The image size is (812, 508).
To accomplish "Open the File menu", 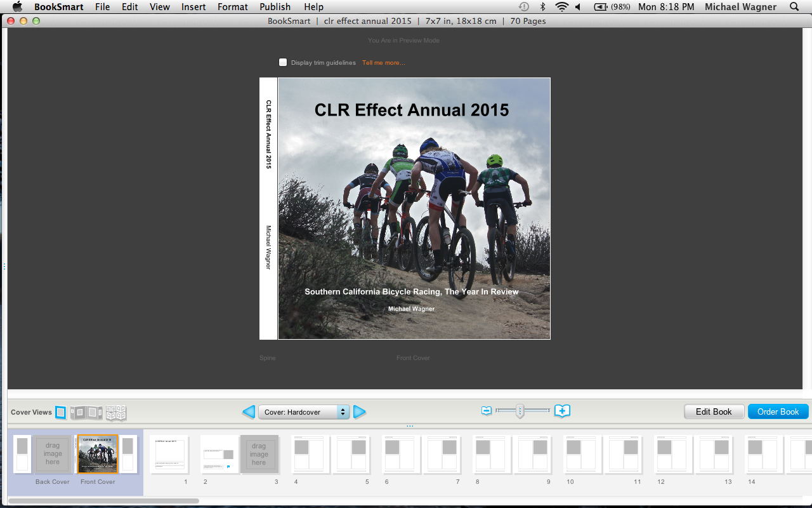I will 102,7.
